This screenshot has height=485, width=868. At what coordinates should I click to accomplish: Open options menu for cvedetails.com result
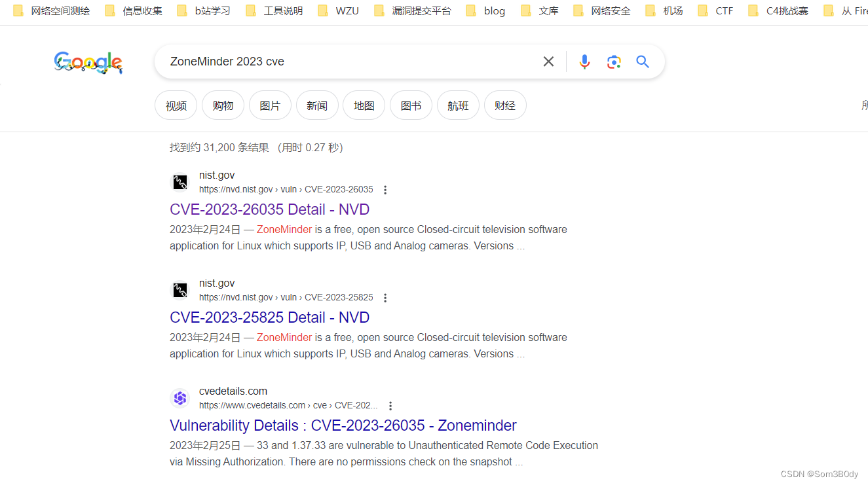(x=390, y=406)
